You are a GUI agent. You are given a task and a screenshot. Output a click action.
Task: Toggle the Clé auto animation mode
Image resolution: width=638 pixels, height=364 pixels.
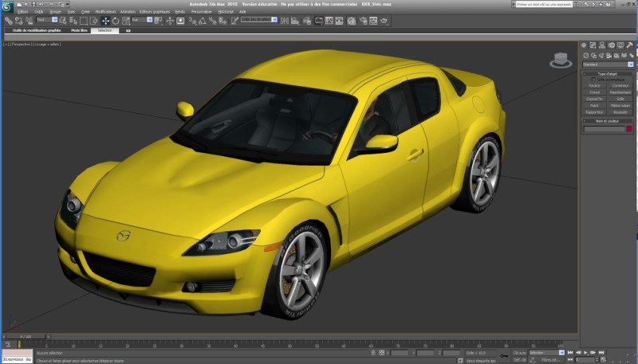[519, 352]
